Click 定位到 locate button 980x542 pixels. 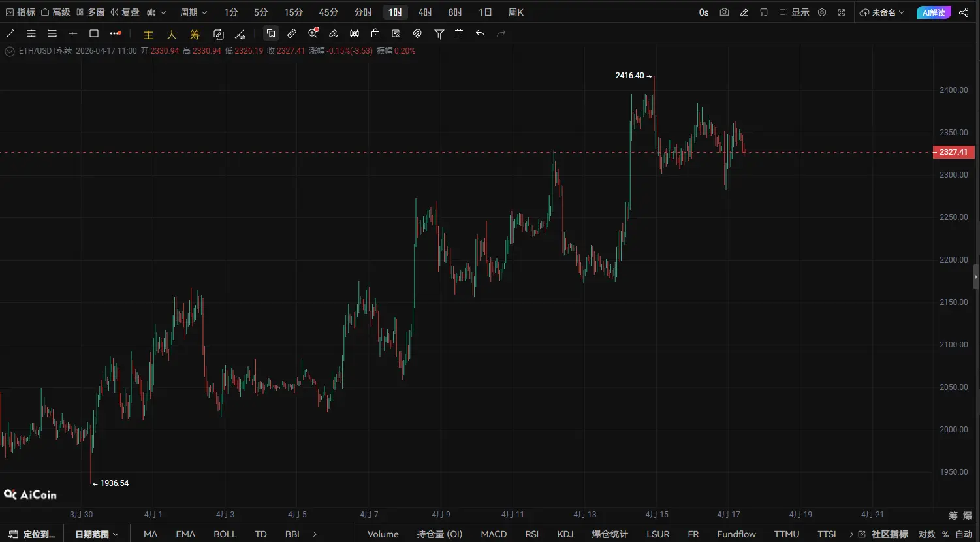32,534
